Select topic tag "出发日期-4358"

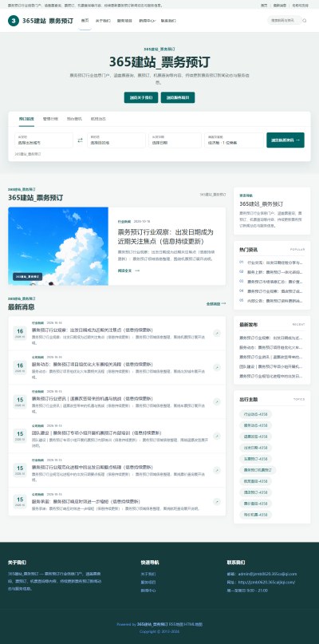point(255,448)
